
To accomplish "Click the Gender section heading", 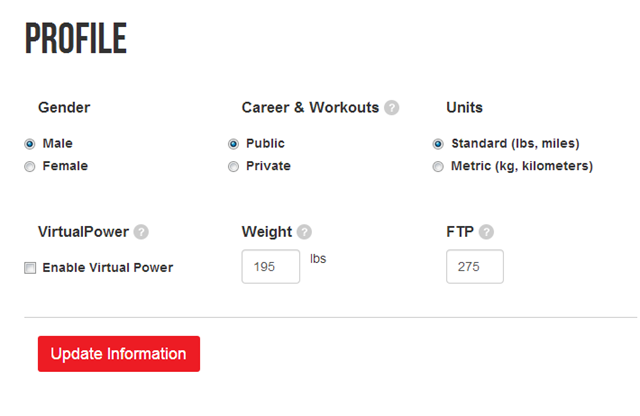I will (x=64, y=108).
